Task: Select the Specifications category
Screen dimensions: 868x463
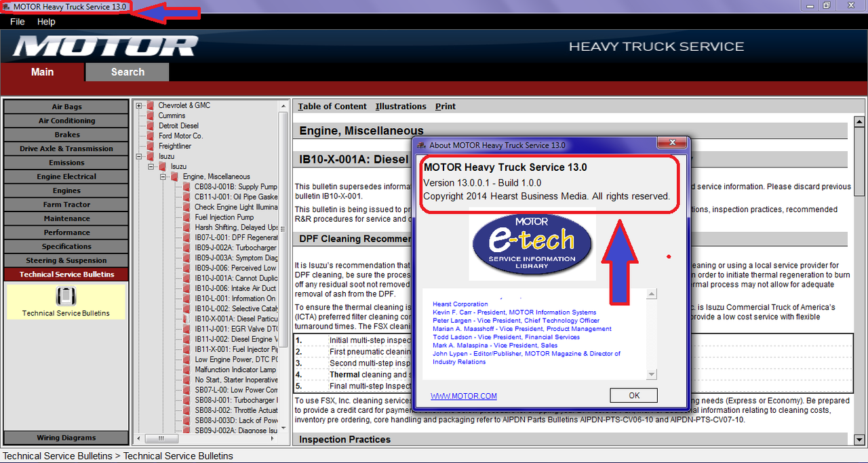Action: (66, 246)
